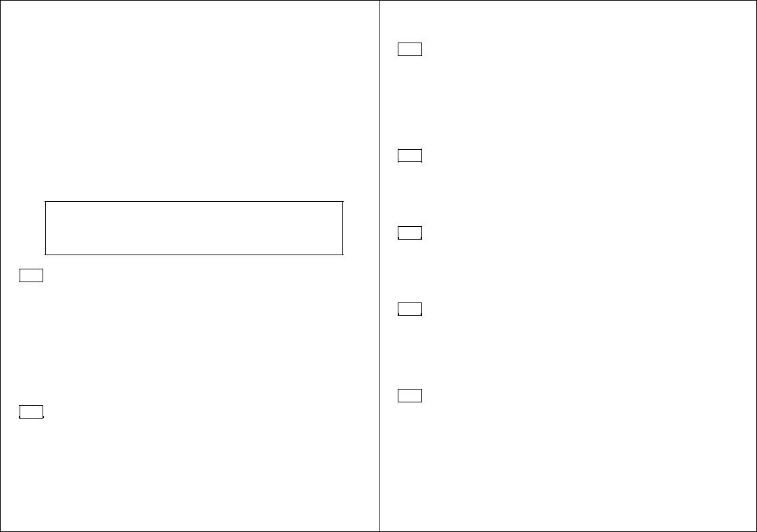Mark the bottom small box in right panel
Image resolution: width=757 pixels, height=532 pixels.
click(410, 396)
